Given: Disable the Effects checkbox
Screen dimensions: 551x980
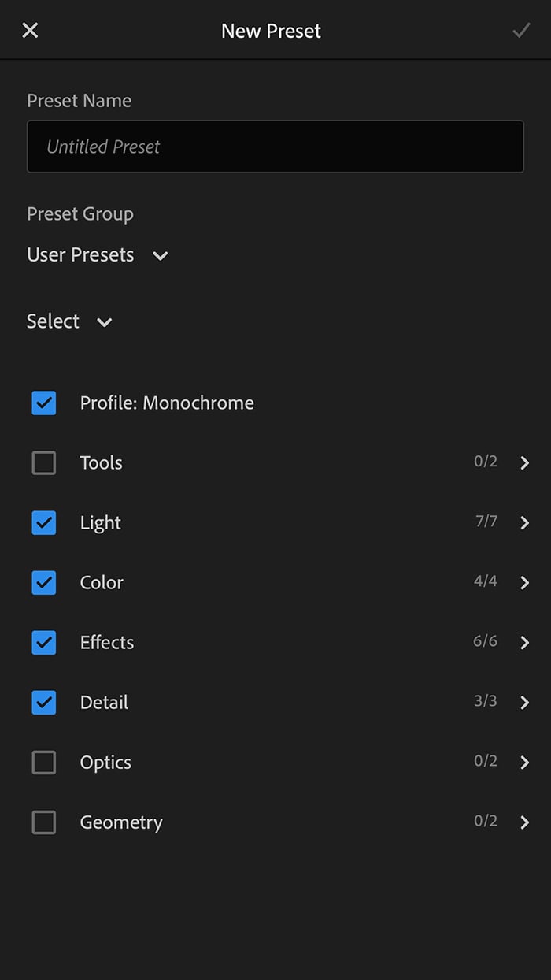Looking at the screenshot, I should [x=44, y=642].
